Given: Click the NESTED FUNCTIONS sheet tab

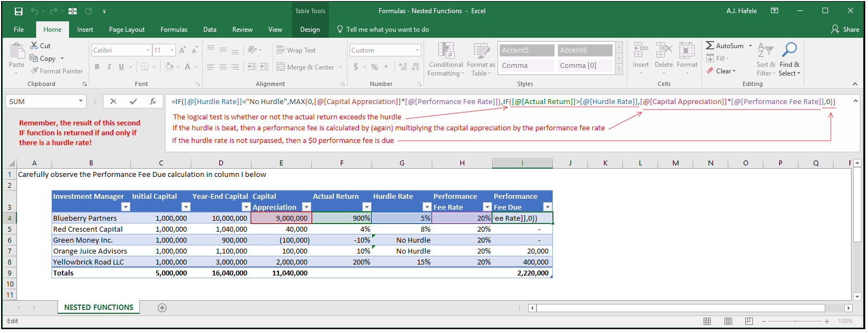Looking at the screenshot, I should tap(99, 307).
